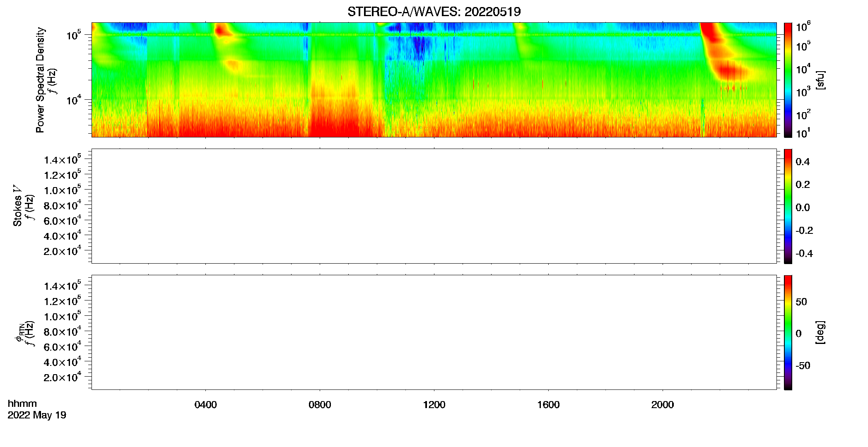Viewport: 868px width, 447px height.
Task: Click the Power Spectral Density axis label
Action: [x=40, y=80]
